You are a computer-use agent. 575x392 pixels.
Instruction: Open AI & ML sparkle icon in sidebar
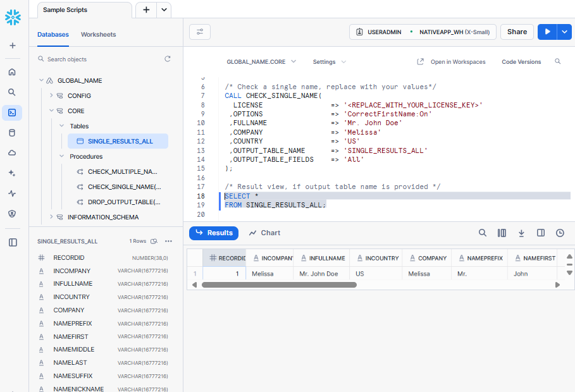[12, 173]
